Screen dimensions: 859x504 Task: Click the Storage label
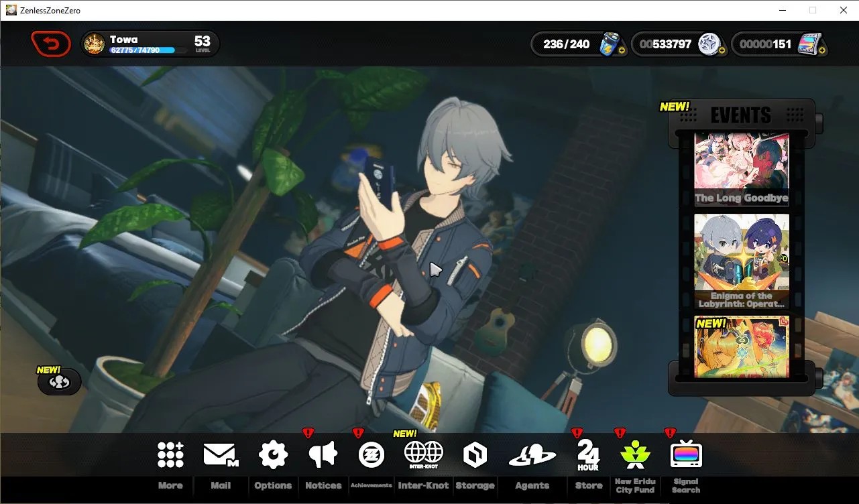point(475,486)
